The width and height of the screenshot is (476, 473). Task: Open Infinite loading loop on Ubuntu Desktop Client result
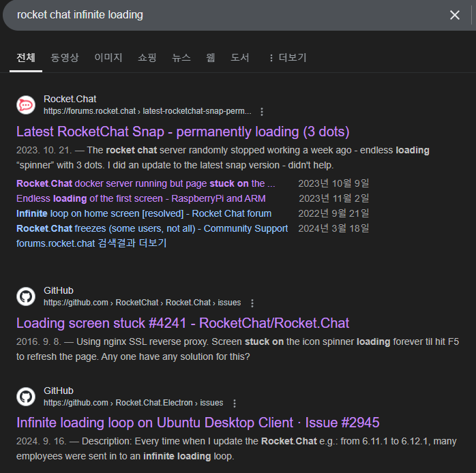[x=198, y=423]
